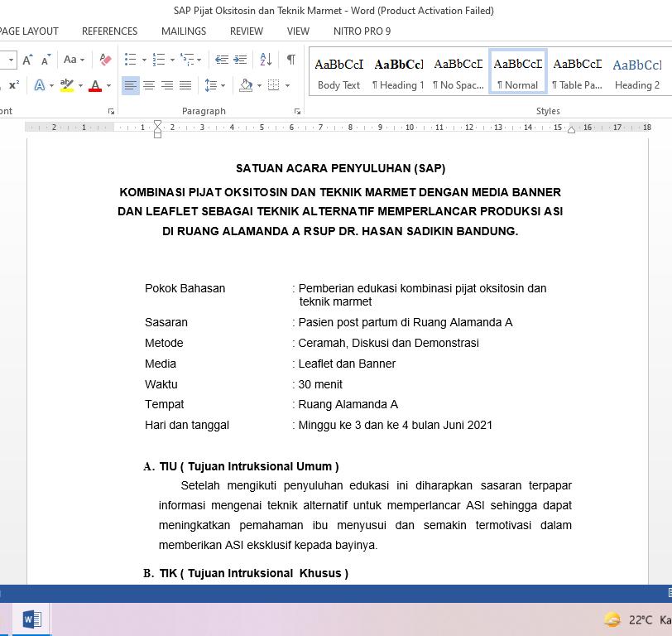
Task: Open the shading color dropdown arrow
Action: point(259,86)
